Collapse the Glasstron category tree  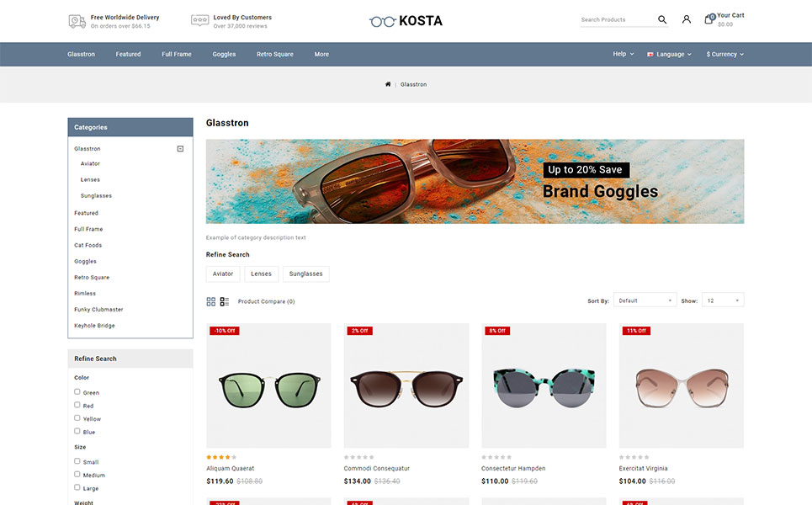(x=180, y=149)
